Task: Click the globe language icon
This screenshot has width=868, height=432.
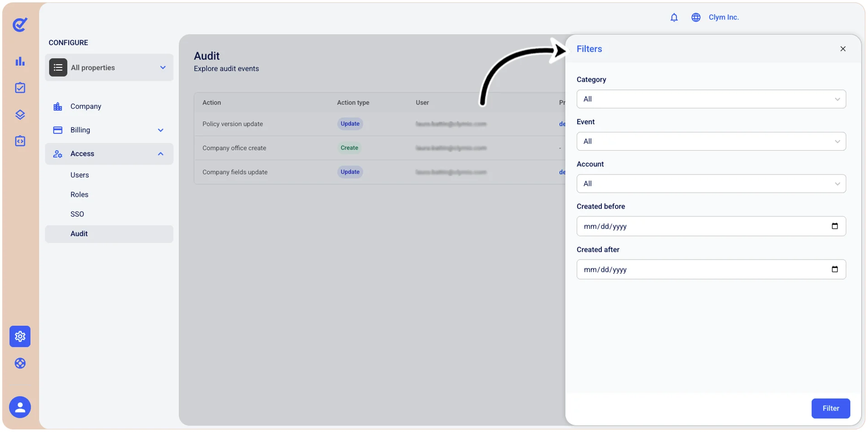Action: (696, 17)
